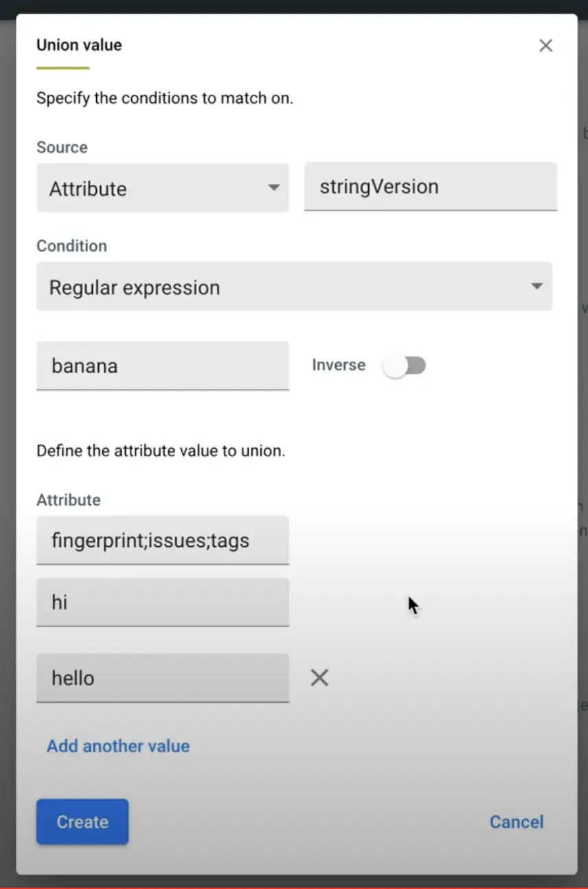Click the fingerprint;issues;tags attribute field

point(162,540)
